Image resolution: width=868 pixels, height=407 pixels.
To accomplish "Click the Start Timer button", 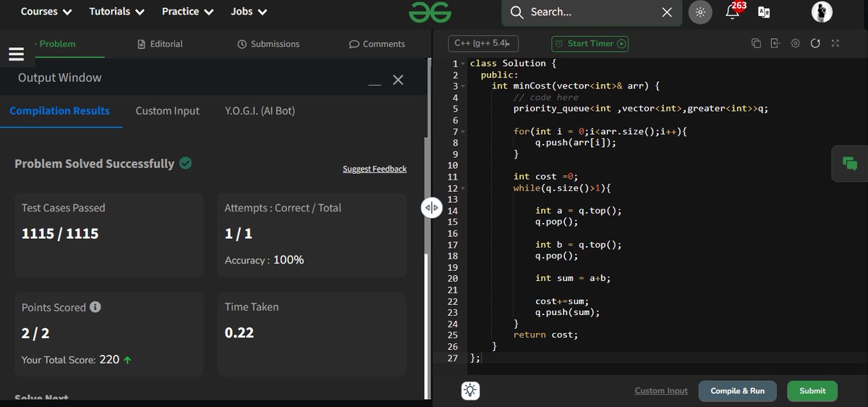I will click(x=590, y=43).
